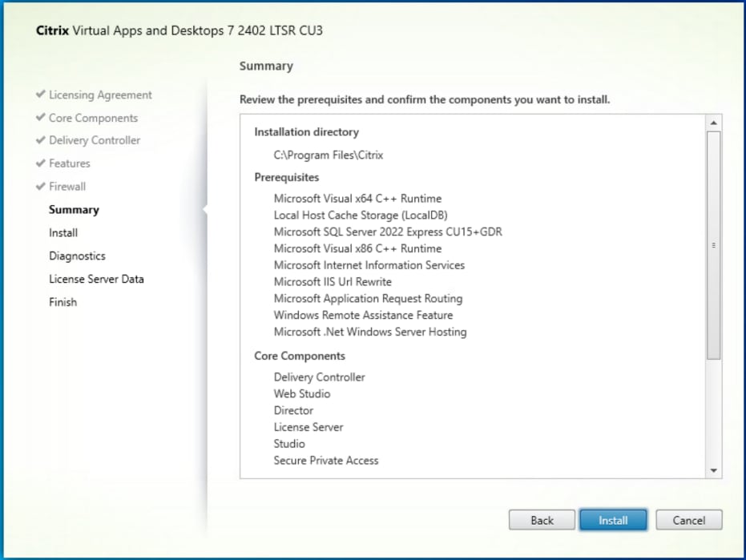Click License Server in the components list

pos(308,427)
